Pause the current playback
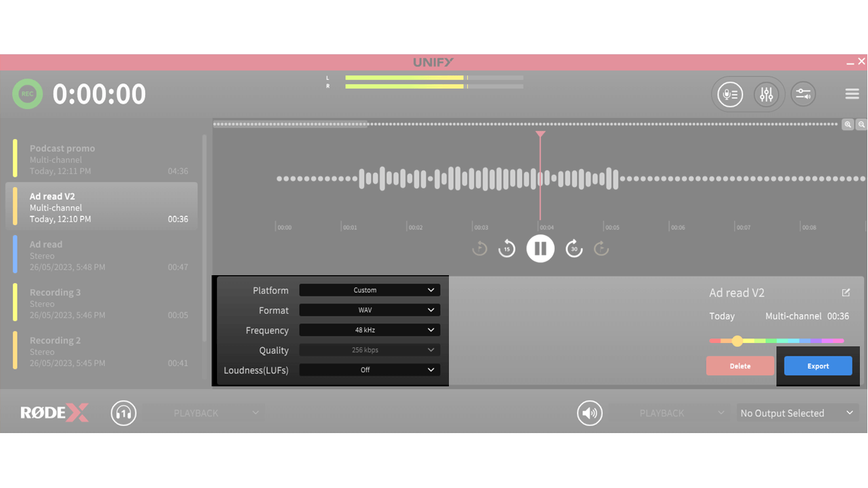 [x=540, y=248]
